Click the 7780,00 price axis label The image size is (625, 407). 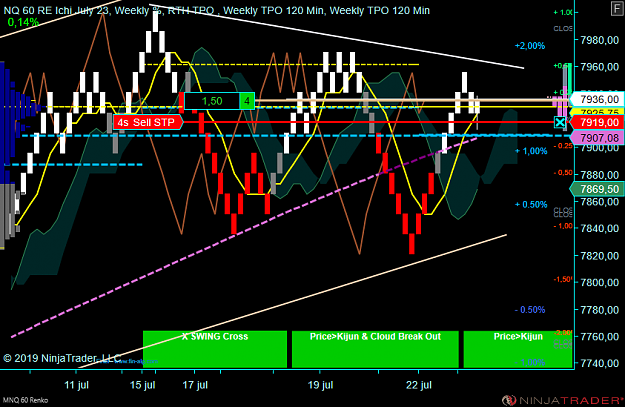pyautogui.click(x=599, y=310)
